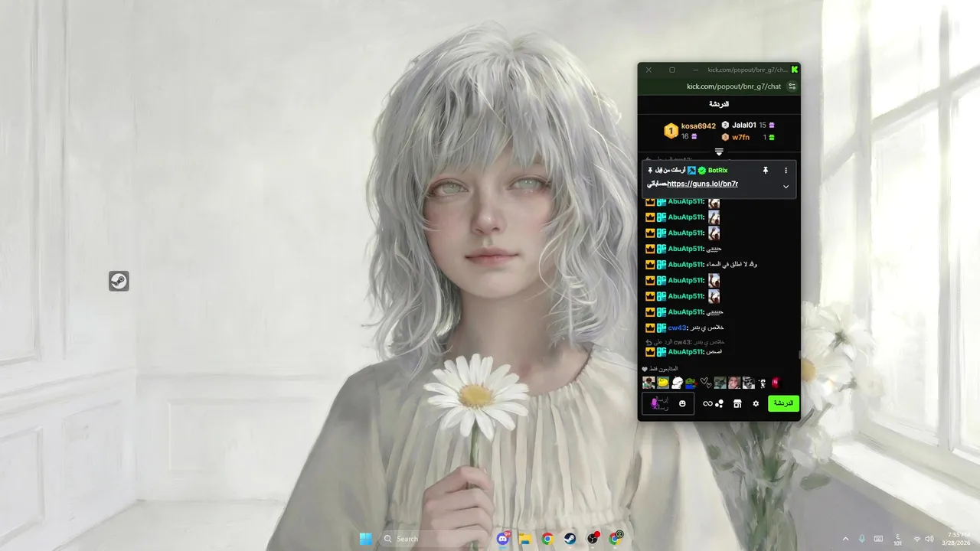980x551 pixels.
Task: Click the cw43 username in the chat
Action: tap(678, 328)
